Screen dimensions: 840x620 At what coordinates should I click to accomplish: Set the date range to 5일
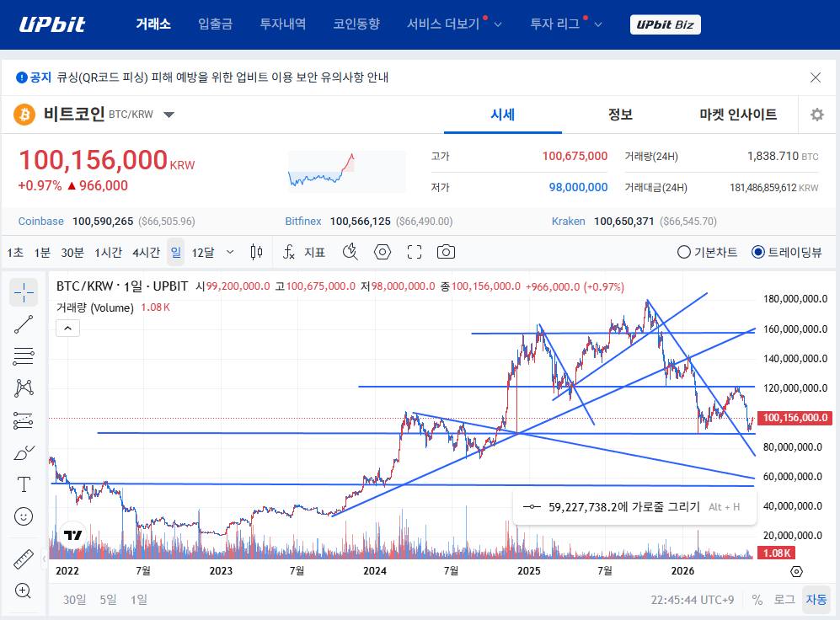(x=108, y=600)
